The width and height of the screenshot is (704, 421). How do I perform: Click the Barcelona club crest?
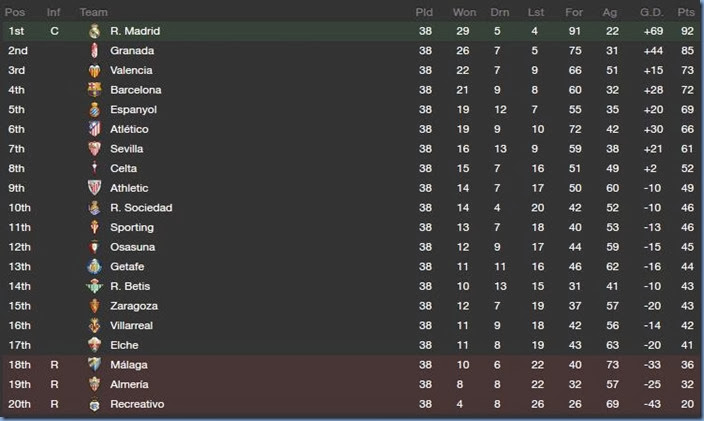tap(95, 90)
